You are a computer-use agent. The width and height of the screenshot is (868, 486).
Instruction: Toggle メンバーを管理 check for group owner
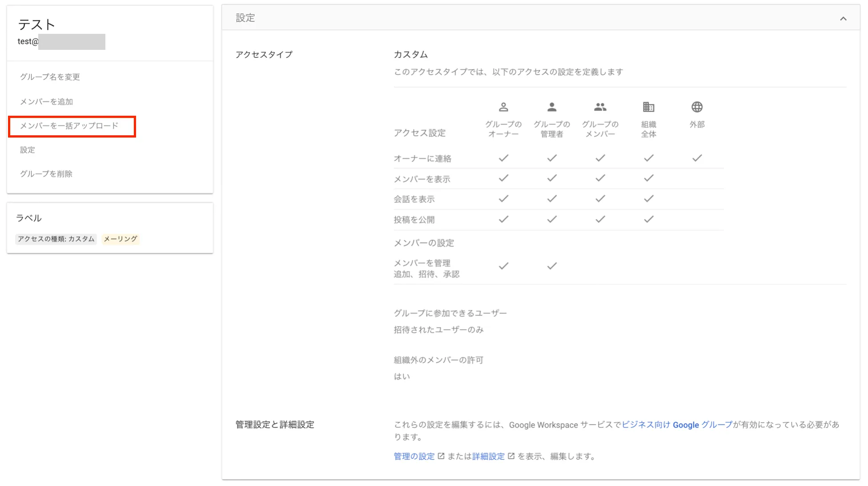(x=503, y=266)
